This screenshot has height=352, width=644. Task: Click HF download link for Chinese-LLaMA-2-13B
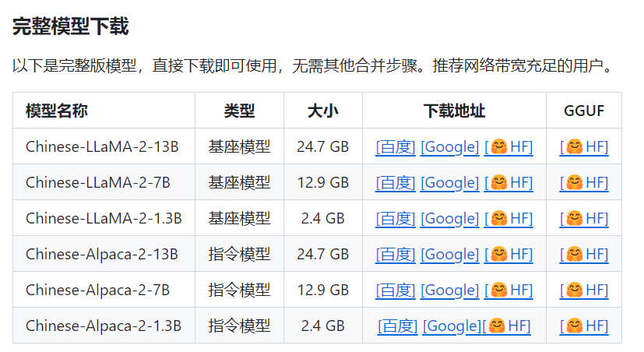click(x=509, y=147)
